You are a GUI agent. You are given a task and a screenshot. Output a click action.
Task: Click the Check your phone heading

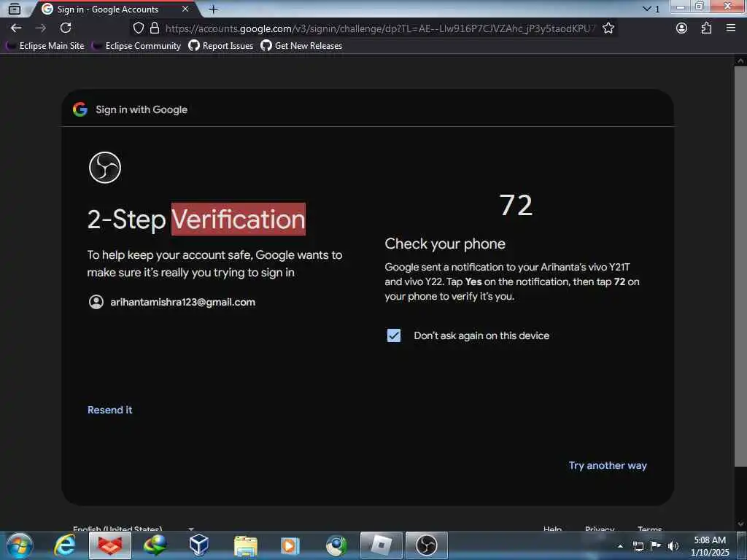pos(445,244)
